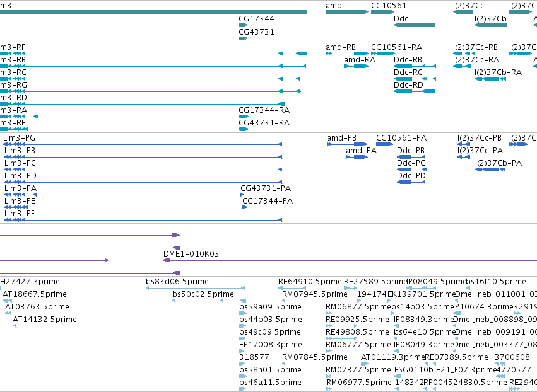The height and width of the screenshot is (392, 537).
Task: Select the bs58h01.5prime EST label
Action: click(x=270, y=370)
